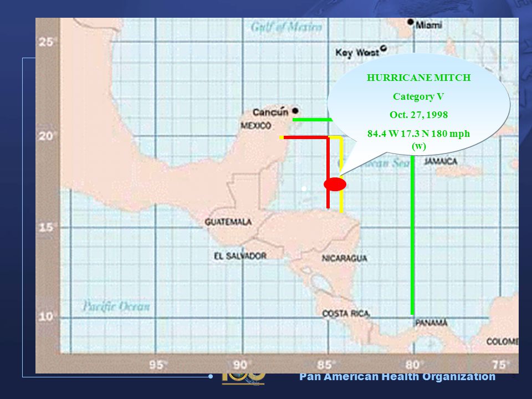The image size is (532, 399).
Task: Click the GUATEMALA country label
Action: [228, 222]
